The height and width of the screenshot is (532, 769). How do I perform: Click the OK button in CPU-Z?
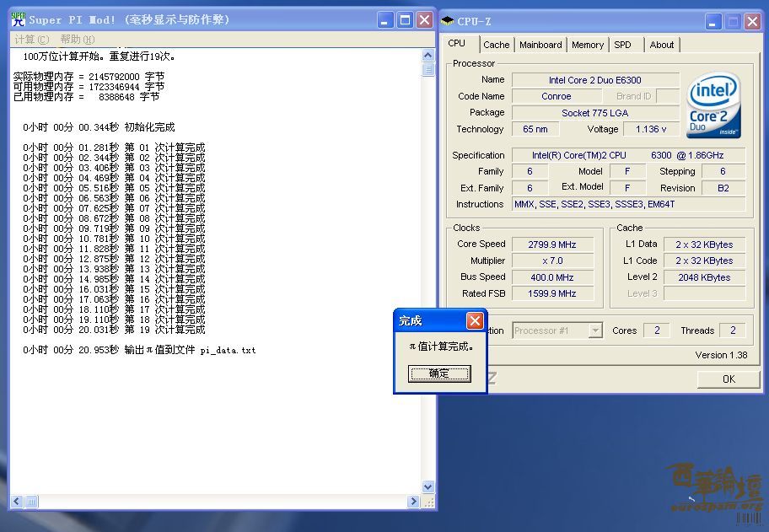click(729, 379)
